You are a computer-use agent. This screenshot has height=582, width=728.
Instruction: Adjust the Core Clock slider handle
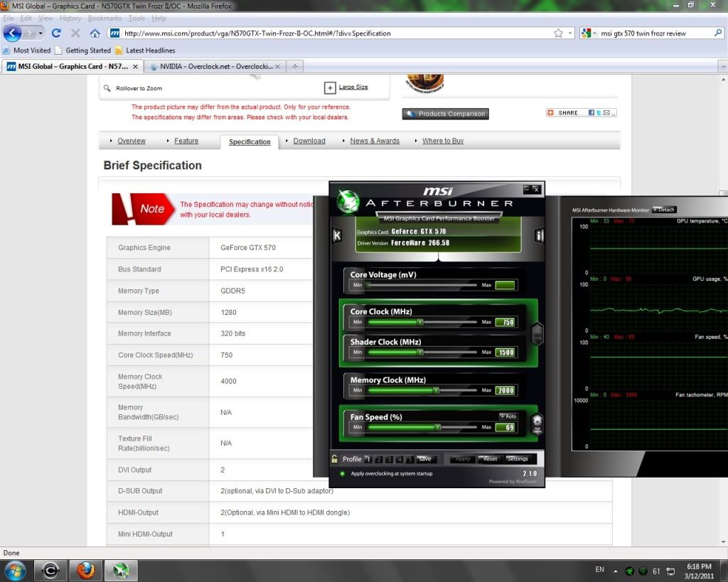click(x=420, y=322)
